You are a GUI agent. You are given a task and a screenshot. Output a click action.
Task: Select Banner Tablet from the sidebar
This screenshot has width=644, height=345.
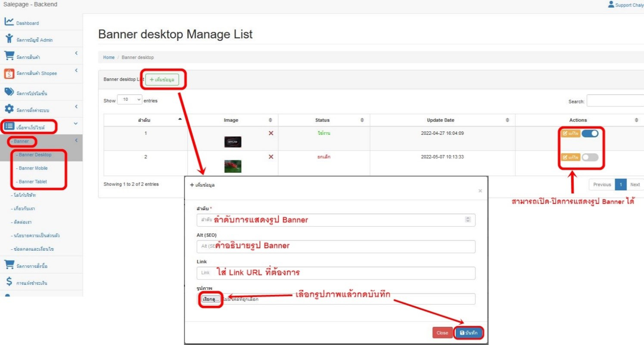tap(33, 181)
